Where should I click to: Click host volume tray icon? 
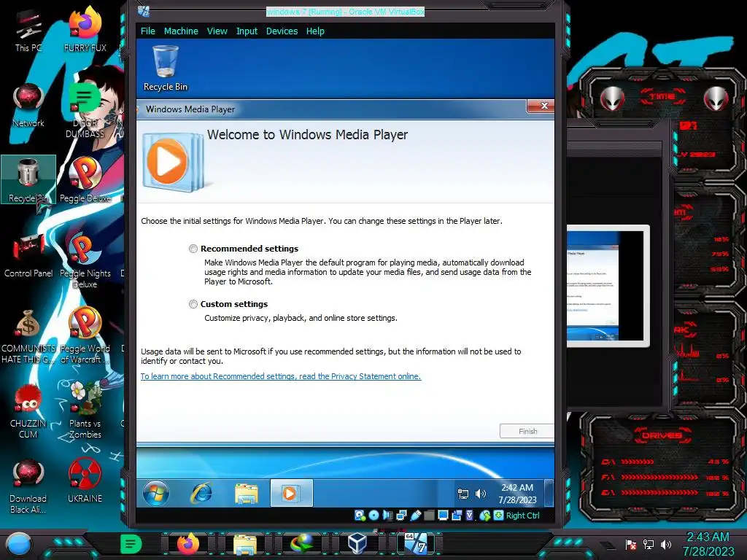coord(666,545)
